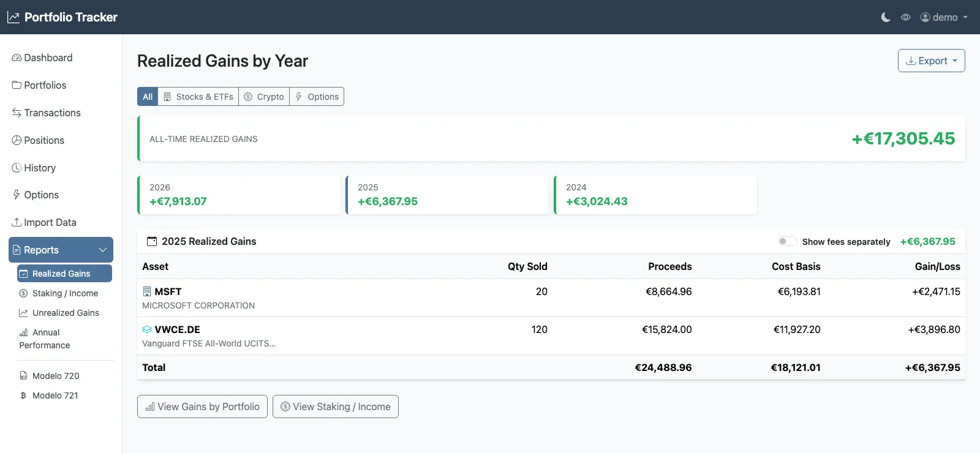The height and width of the screenshot is (453, 980).
Task: Collapse the Reports section chevron
Action: (103, 250)
